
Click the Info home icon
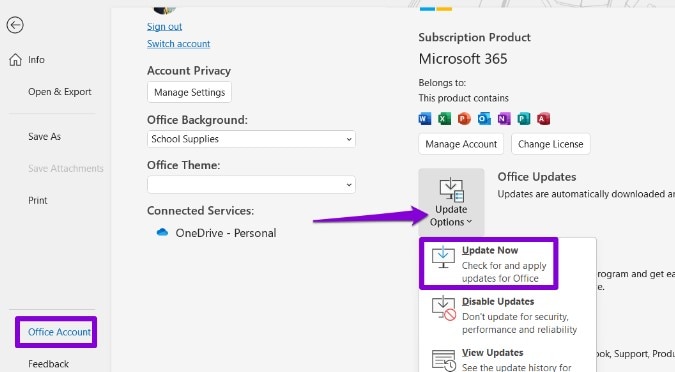[15, 59]
